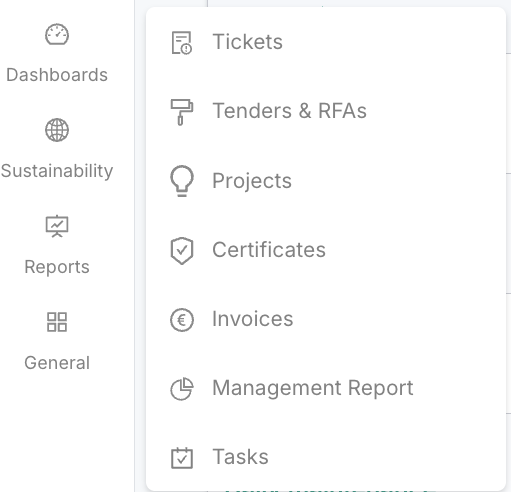Viewport: 511px width, 492px height.
Task: Click the Management Report pie chart icon
Action: (182, 389)
